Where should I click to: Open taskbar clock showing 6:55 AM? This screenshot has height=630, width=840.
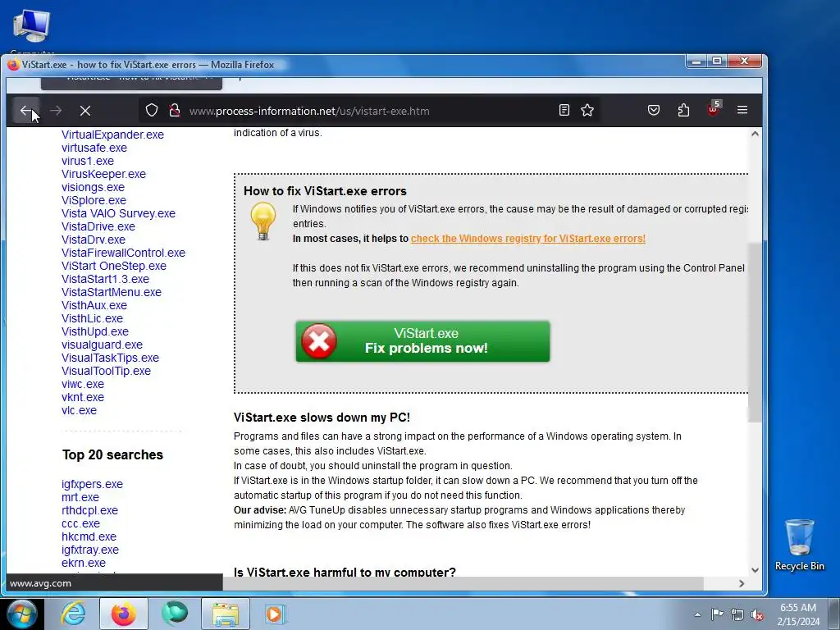(798, 614)
